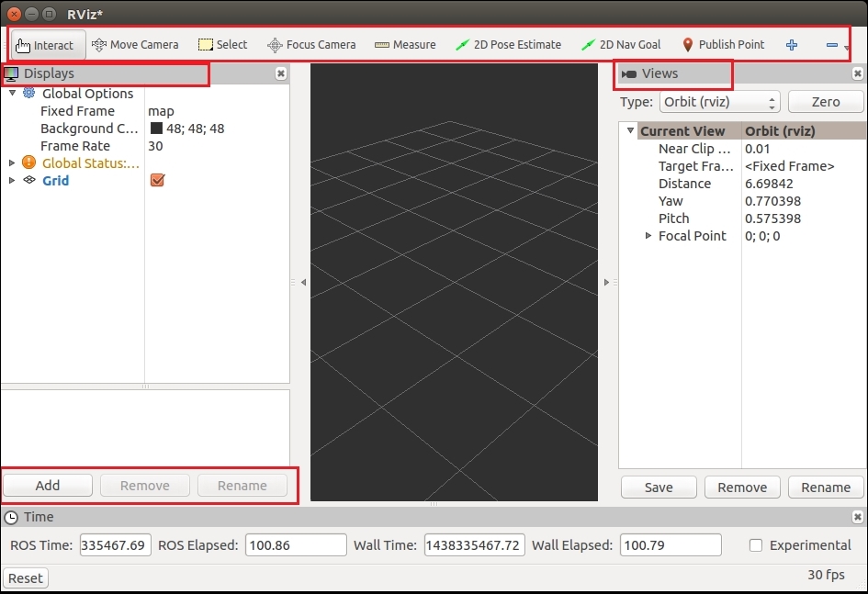868x594 pixels.
Task: Click the Reset button
Action: tap(26, 578)
